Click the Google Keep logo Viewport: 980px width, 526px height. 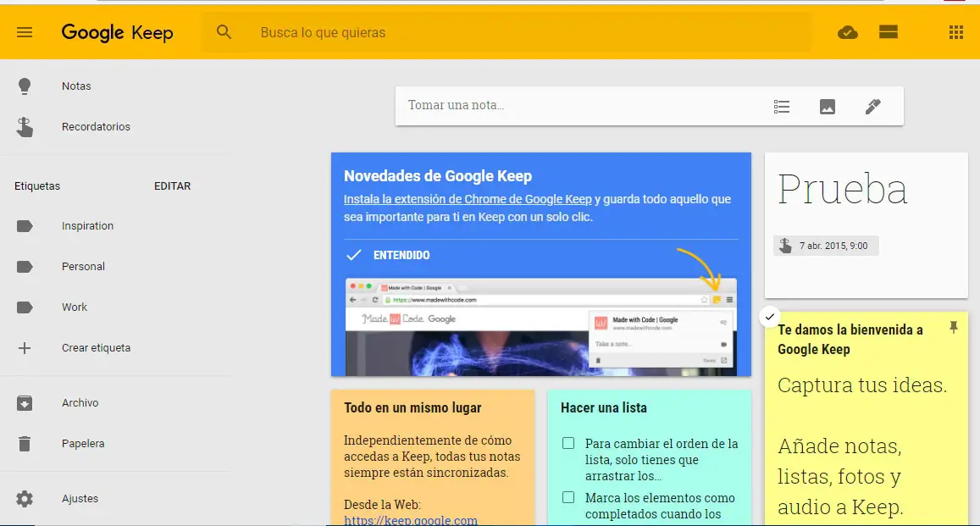click(117, 32)
